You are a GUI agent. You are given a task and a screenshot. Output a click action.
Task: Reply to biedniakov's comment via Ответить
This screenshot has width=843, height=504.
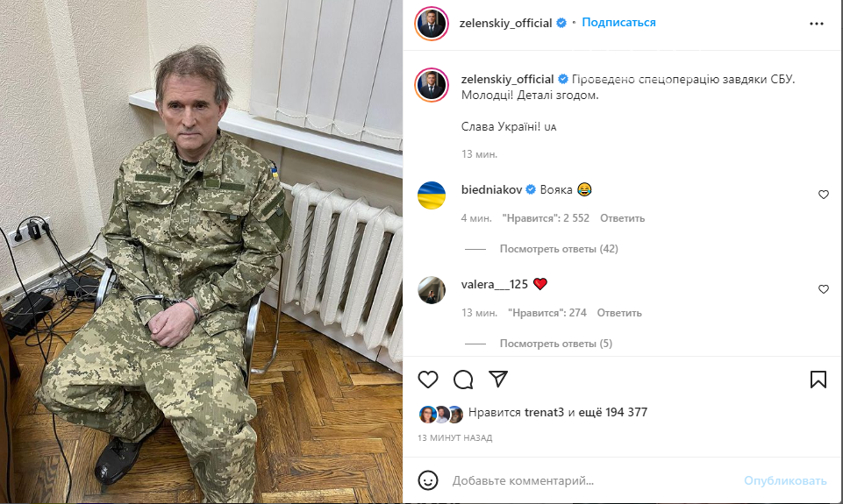(x=622, y=218)
